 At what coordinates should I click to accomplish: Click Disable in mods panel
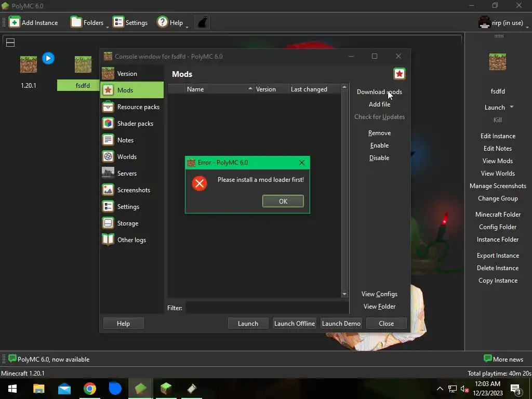(379, 158)
